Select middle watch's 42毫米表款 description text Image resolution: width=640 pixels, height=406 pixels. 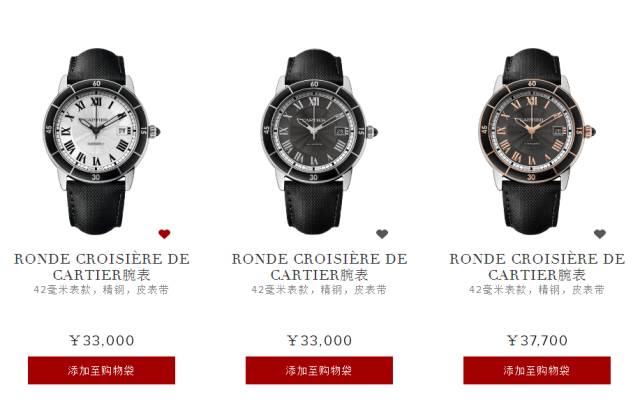[x=319, y=290]
